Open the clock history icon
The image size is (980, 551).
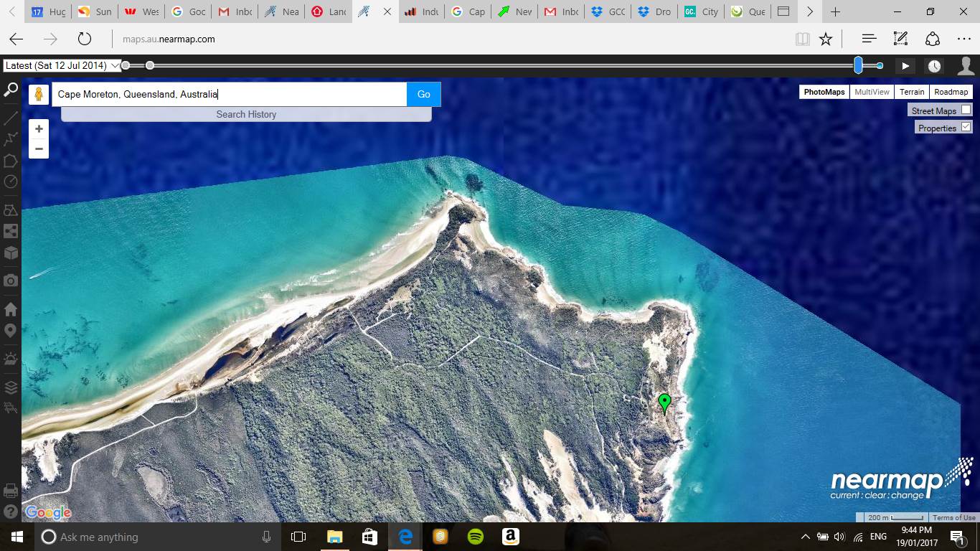tap(934, 66)
